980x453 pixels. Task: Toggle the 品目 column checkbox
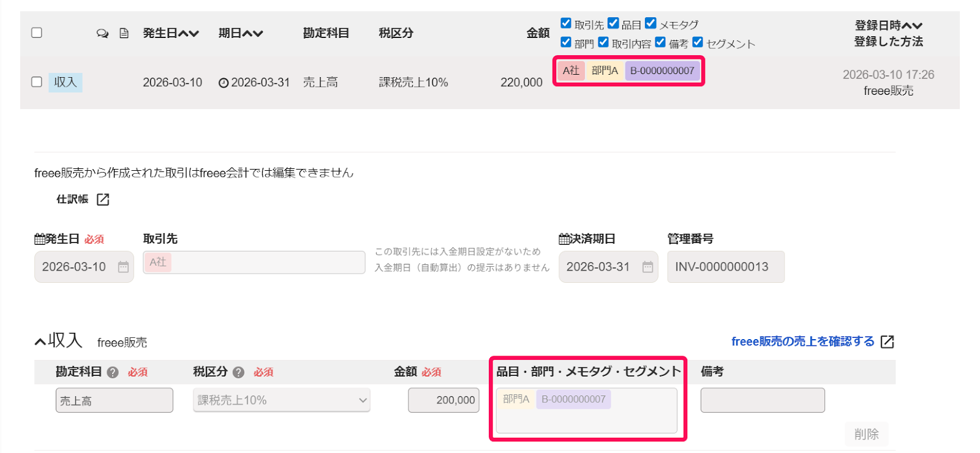coord(613,23)
